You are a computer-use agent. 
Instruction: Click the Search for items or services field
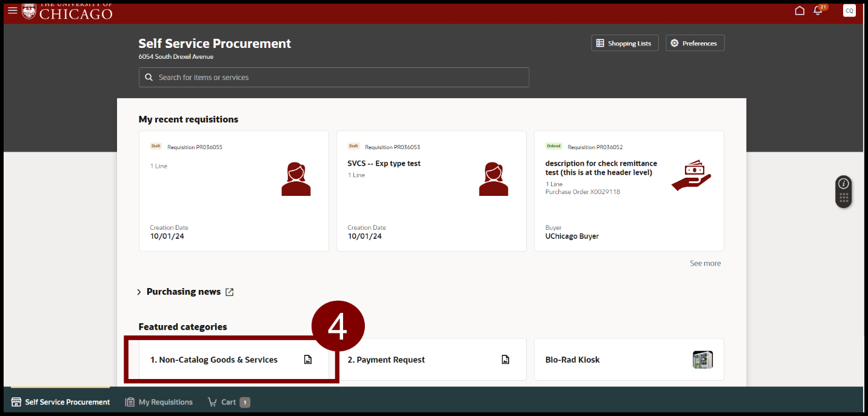333,78
